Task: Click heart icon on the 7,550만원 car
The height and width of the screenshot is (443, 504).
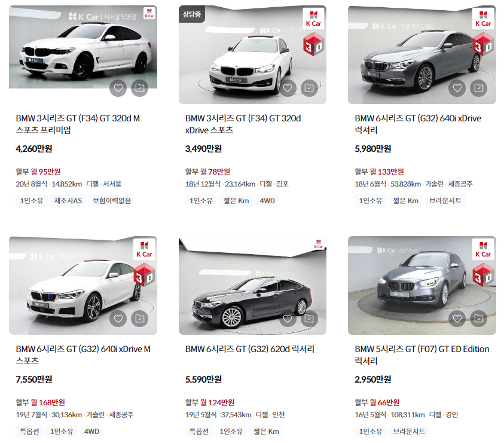Action: click(118, 319)
